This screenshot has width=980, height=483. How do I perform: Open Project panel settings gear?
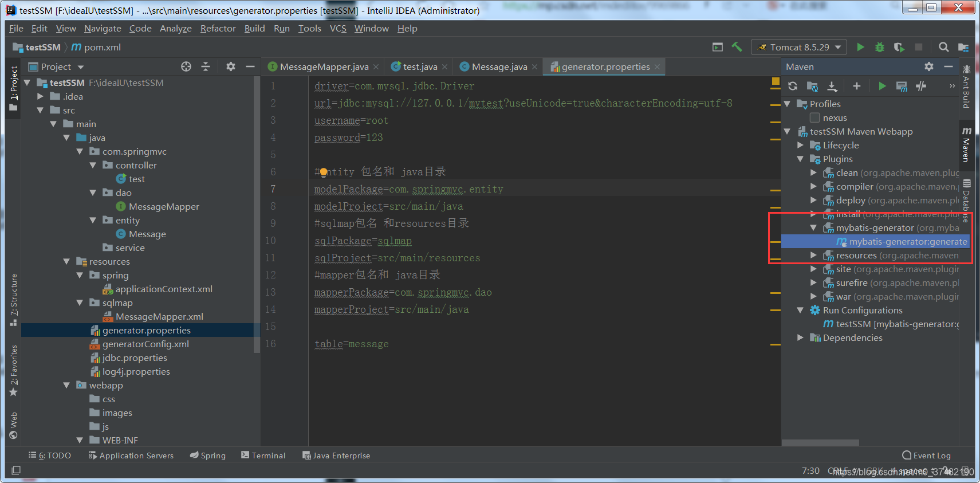click(231, 66)
